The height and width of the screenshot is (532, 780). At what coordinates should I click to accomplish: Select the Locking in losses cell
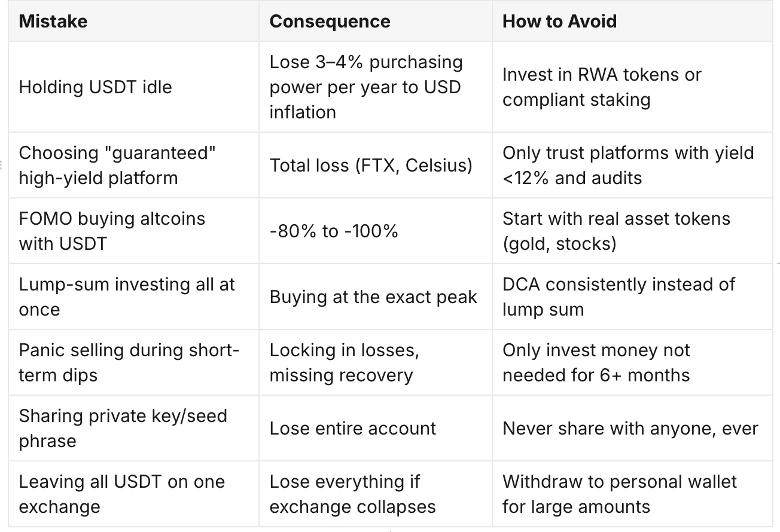(376, 362)
